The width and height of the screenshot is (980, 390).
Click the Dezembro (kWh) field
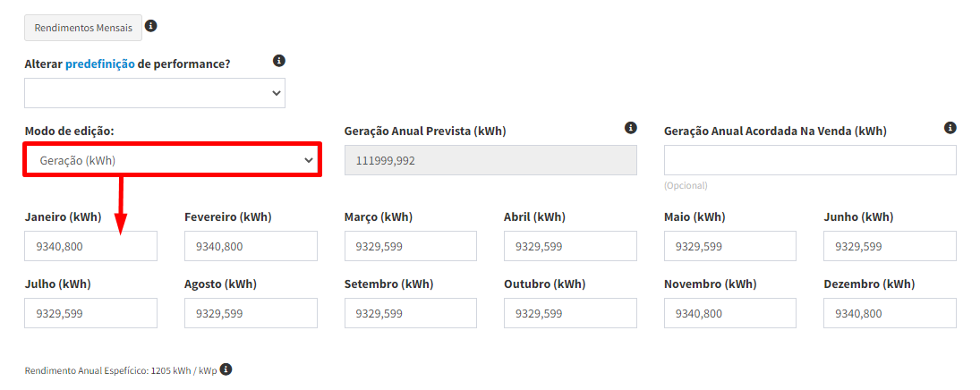[x=890, y=313]
